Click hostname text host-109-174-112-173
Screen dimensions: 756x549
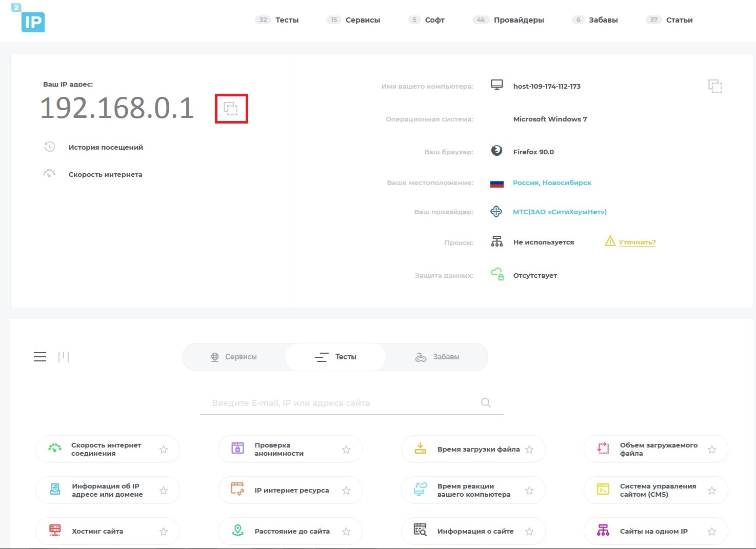(x=547, y=86)
